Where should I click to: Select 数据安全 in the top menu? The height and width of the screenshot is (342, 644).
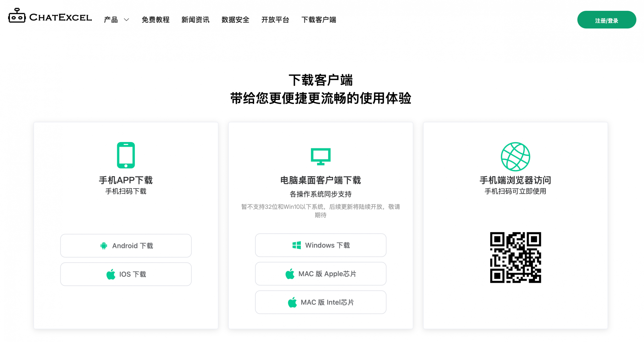(x=235, y=20)
